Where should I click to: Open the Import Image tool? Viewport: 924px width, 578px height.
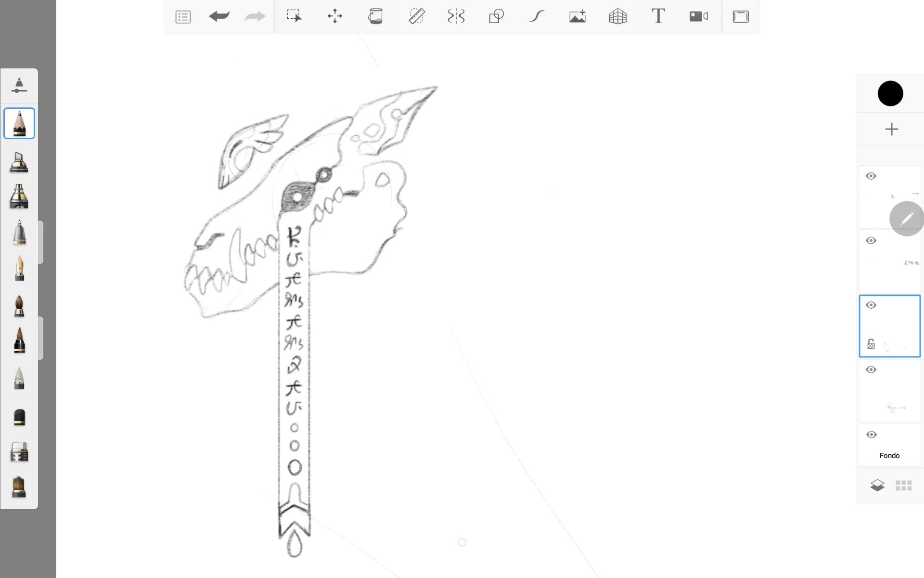pos(577,16)
